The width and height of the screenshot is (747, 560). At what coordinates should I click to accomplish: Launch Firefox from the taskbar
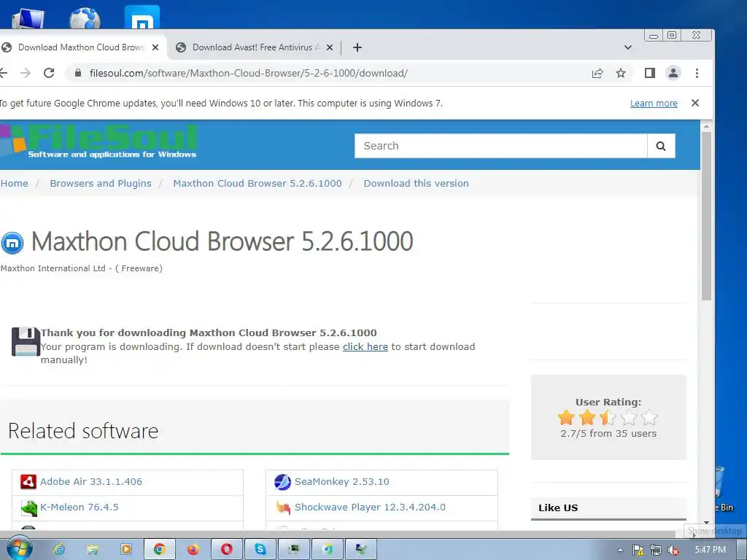193,550
